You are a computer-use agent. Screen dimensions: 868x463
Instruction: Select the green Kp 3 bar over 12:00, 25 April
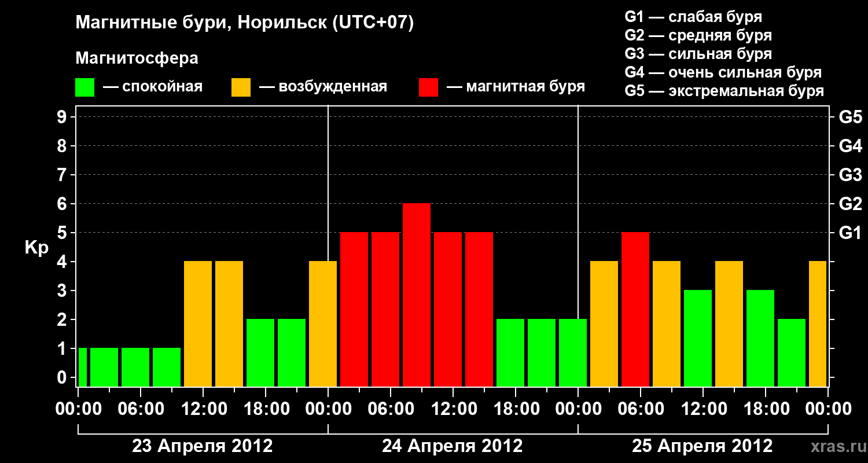tap(698, 338)
